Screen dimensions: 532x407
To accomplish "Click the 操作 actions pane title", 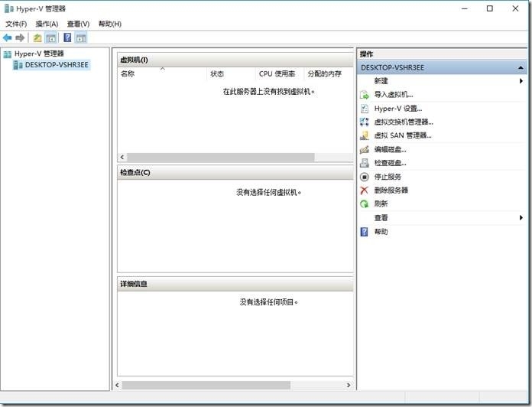I will coord(367,54).
